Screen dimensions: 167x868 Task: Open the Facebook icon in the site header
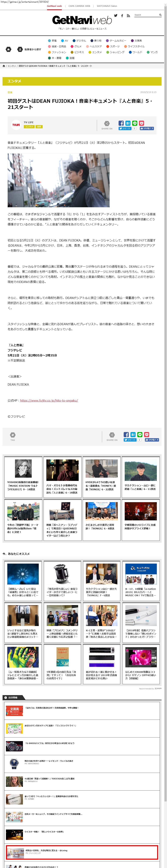122,15
